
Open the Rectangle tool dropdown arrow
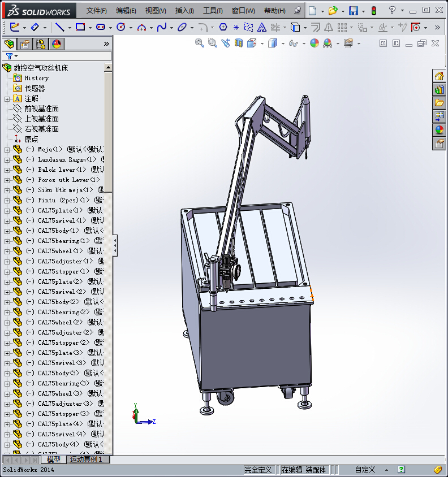pos(90,28)
